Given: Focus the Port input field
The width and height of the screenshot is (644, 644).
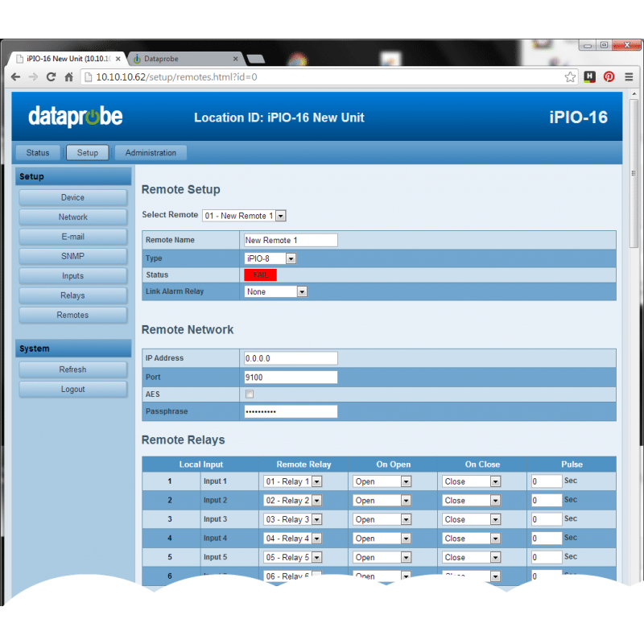Looking at the screenshot, I should tap(291, 377).
